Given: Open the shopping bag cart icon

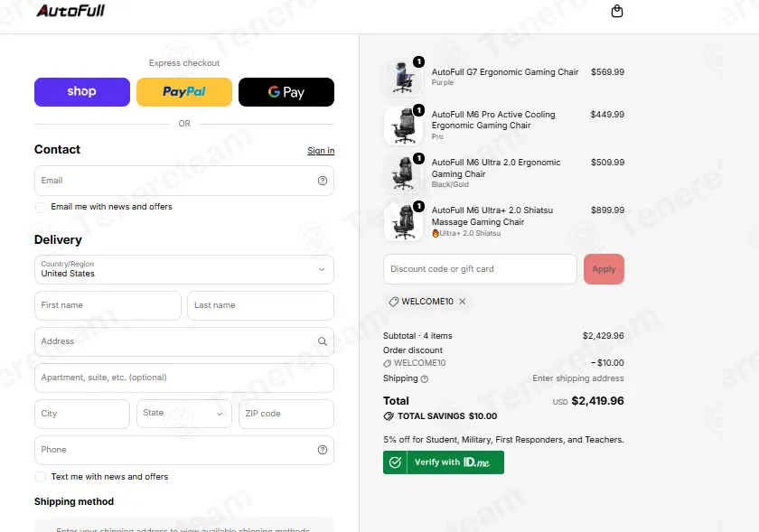Looking at the screenshot, I should pos(616,11).
